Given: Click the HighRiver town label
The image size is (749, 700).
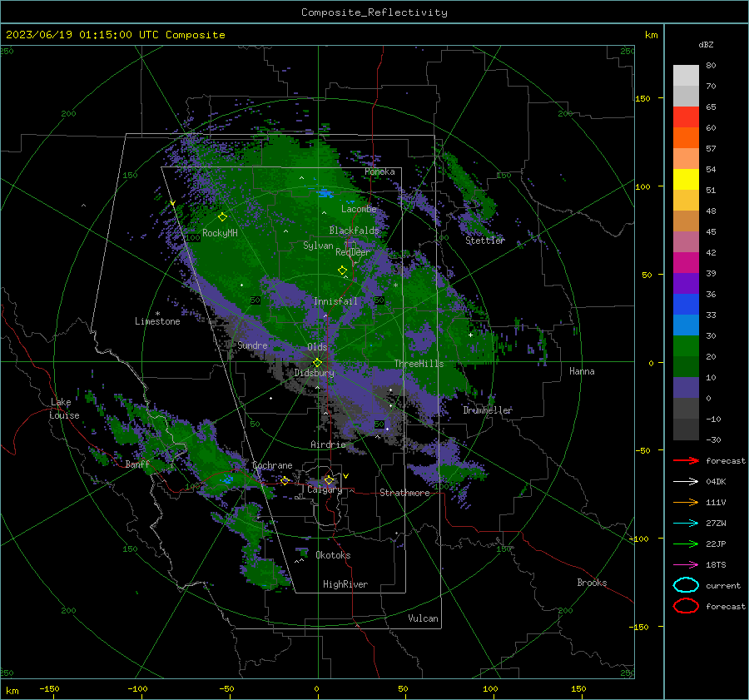Looking at the screenshot, I should [345, 584].
